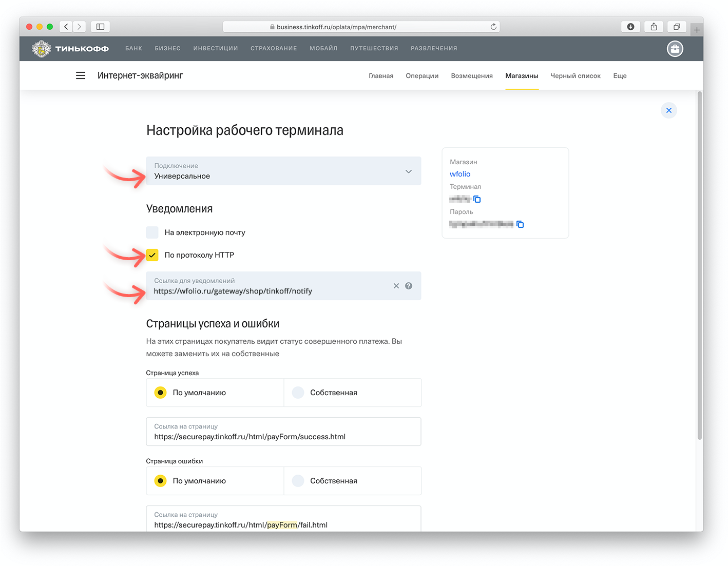Open БИЗНЕС in the top menu
This screenshot has height=566, width=728.
pos(168,48)
